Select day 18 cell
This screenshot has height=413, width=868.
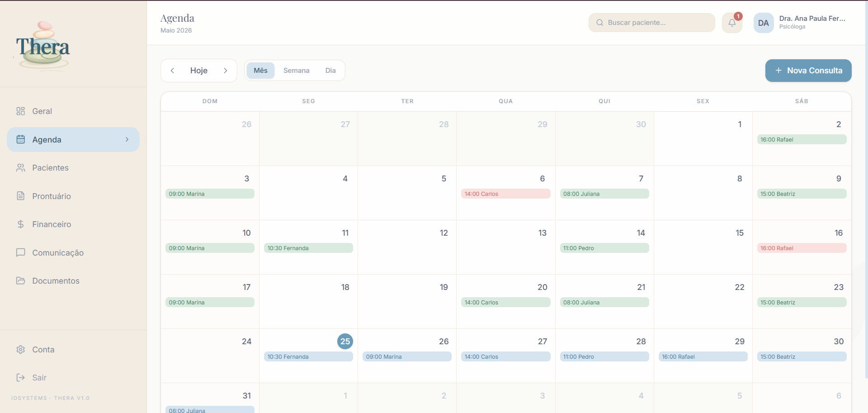click(x=308, y=302)
